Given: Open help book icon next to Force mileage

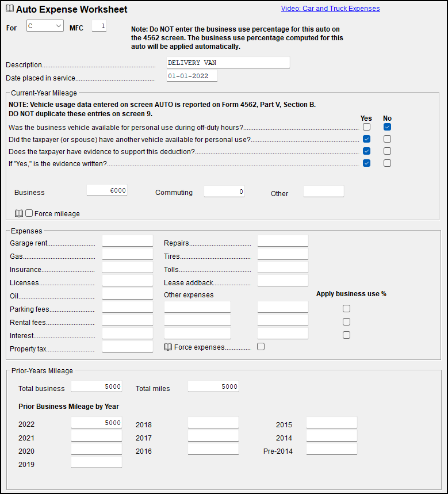Looking at the screenshot, I should pyautogui.click(x=19, y=213).
